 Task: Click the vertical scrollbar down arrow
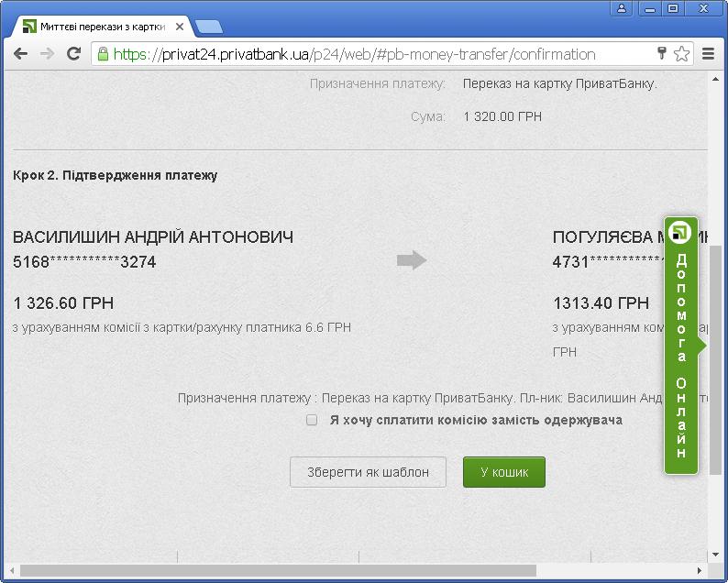(x=716, y=555)
